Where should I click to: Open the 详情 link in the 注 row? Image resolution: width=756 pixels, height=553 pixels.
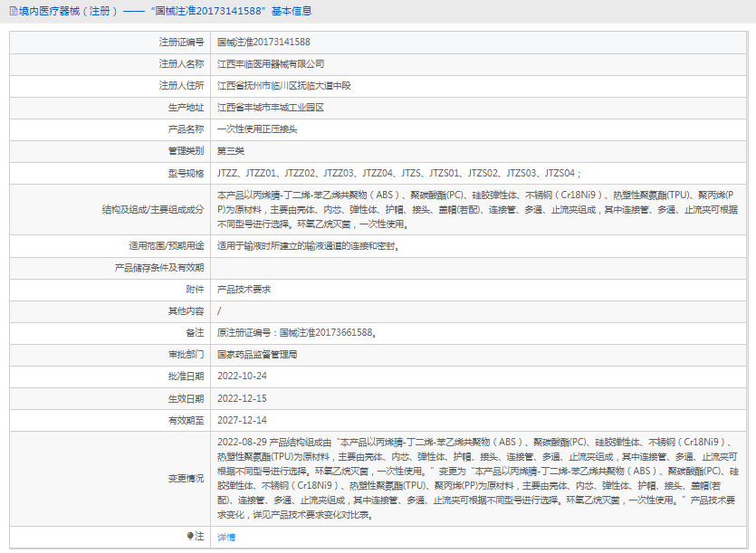226,537
